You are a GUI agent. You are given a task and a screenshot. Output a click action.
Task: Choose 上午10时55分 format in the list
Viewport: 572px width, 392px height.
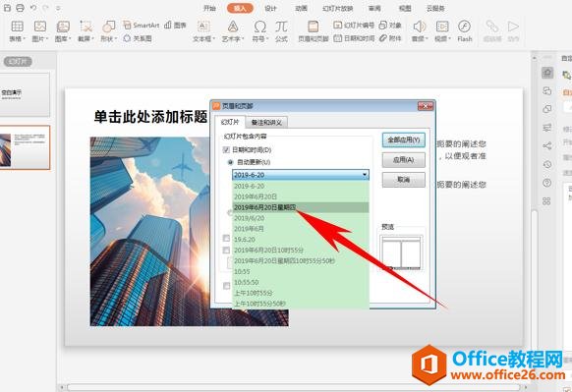point(301,293)
